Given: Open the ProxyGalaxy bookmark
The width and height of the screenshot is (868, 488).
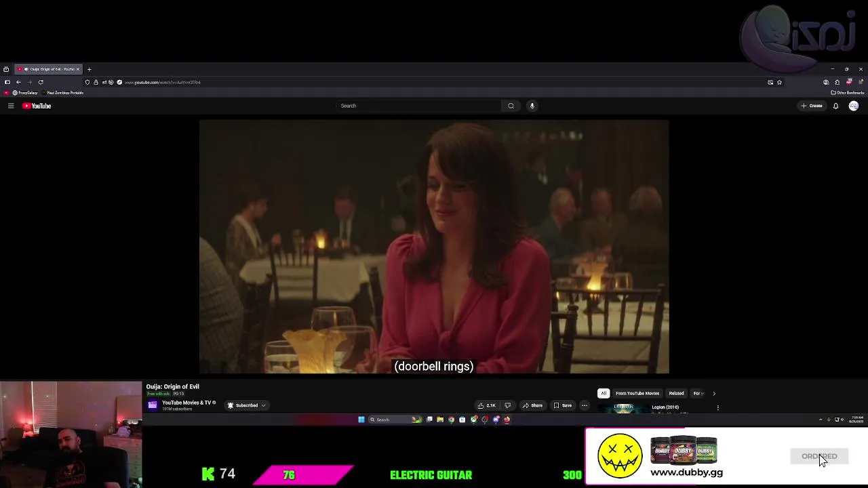Looking at the screenshot, I should pyautogui.click(x=25, y=93).
